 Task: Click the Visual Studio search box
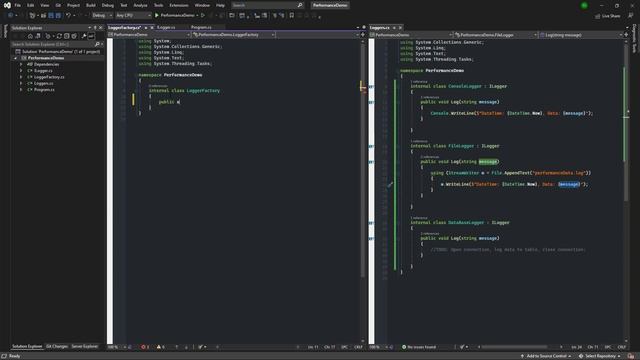pos(267,5)
